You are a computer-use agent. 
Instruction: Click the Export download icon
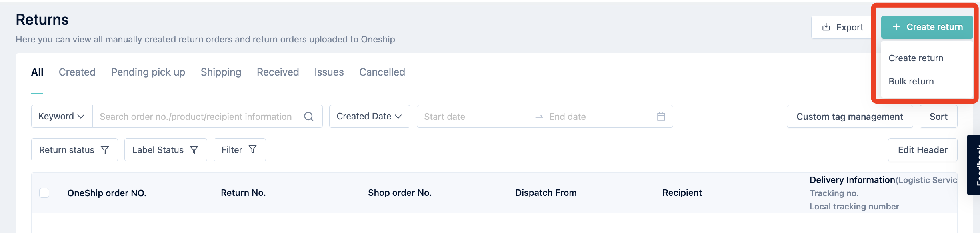coord(826,27)
